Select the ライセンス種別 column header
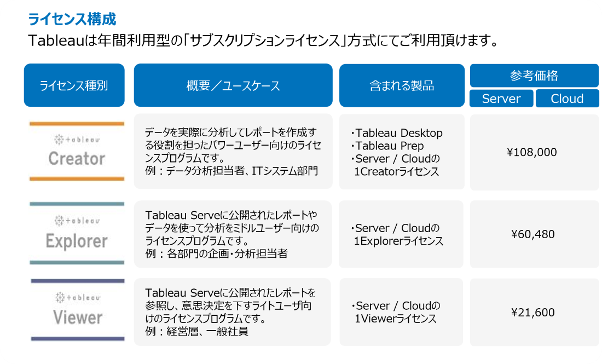The height and width of the screenshot is (364, 602). tap(74, 85)
